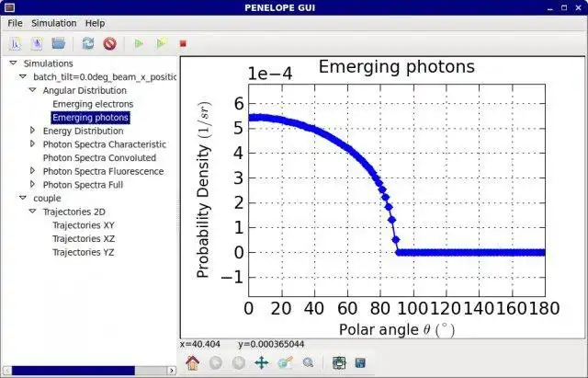Select Trajectories YZ in the tree
This screenshot has height=378, width=588.
pyautogui.click(x=84, y=252)
